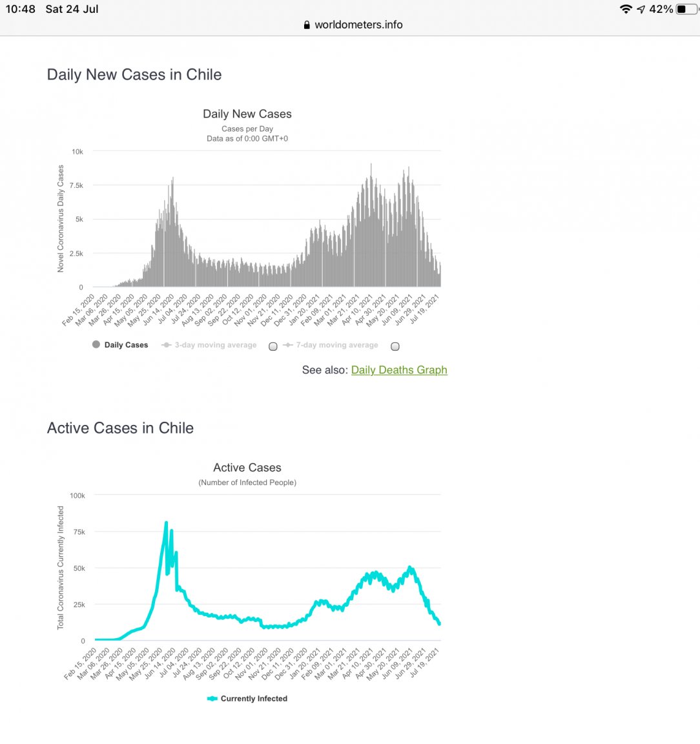The width and height of the screenshot is (700, 744).
Task: Tap the Wi-Fi status icon
Action: point(625,9)
